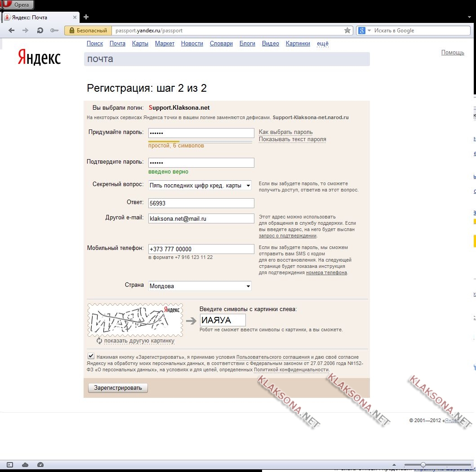Switch to the Яндекс: Почта tab
The image size is (476, 472).
pyautogui.click(x=41, y=17)
